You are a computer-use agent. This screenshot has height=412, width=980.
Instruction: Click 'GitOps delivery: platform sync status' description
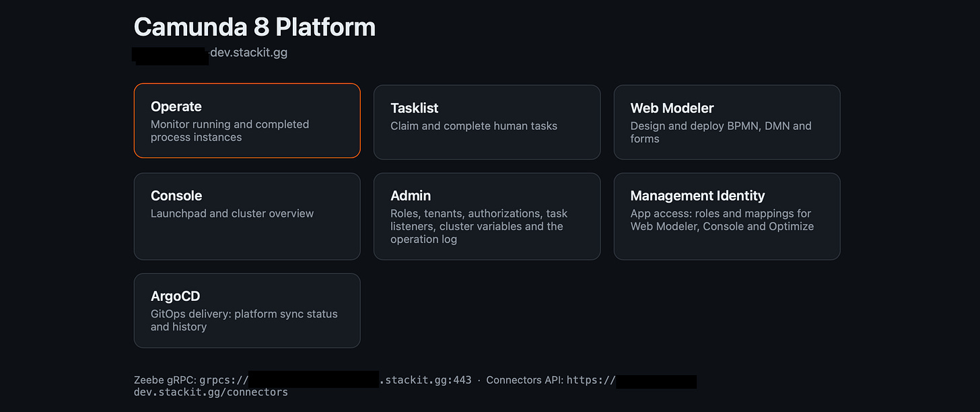244,320
